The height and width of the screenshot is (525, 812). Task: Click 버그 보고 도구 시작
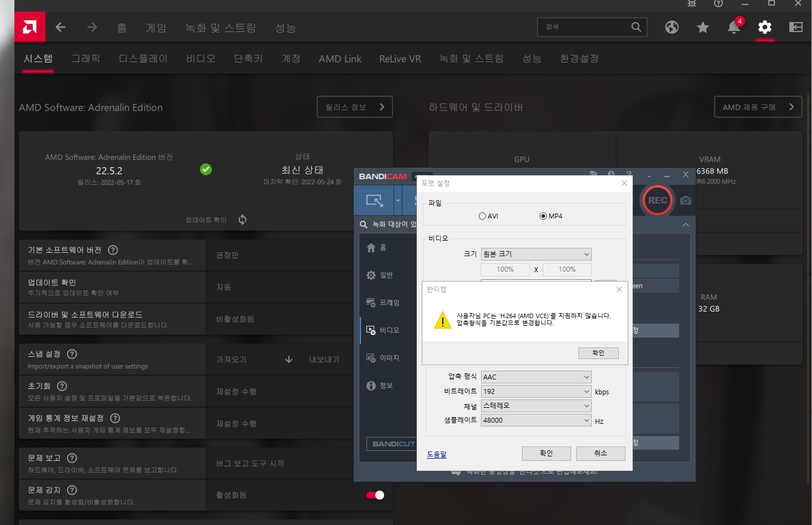pos(250,464)
